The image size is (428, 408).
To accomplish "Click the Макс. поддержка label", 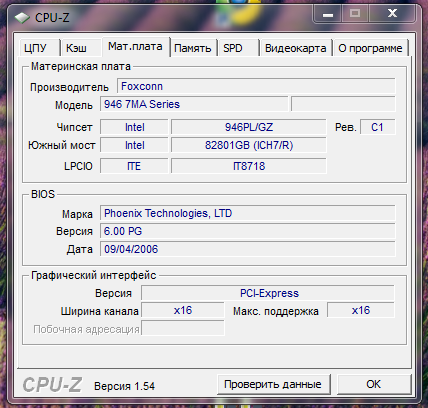I will point(276,311).
